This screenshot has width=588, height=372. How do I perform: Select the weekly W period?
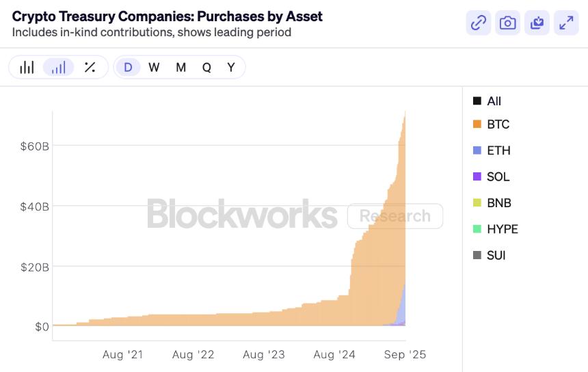pyautogui.click(x=154, y=67)
